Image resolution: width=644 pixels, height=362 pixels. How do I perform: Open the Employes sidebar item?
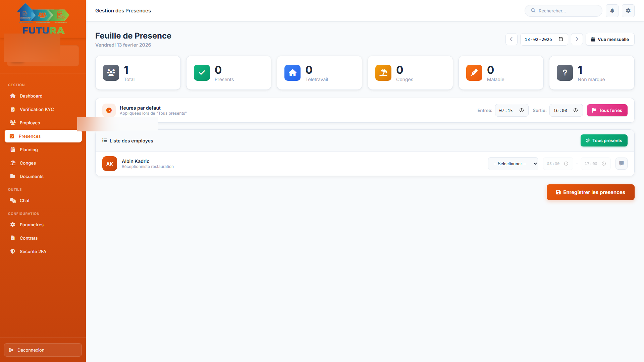[30, 123]
